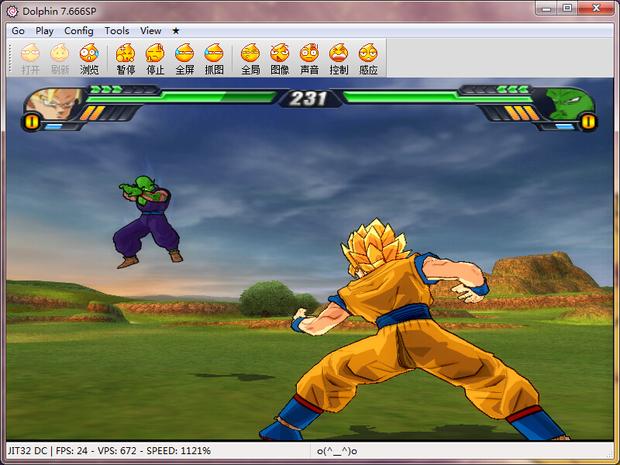
Task: Click the VPS: 672 status text
Action: click(117, 451)
